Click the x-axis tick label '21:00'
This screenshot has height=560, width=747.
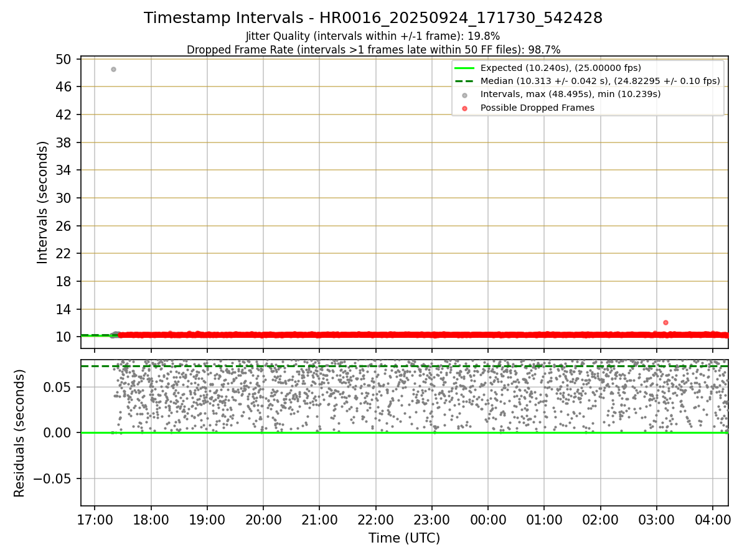[x=319, y=519]
